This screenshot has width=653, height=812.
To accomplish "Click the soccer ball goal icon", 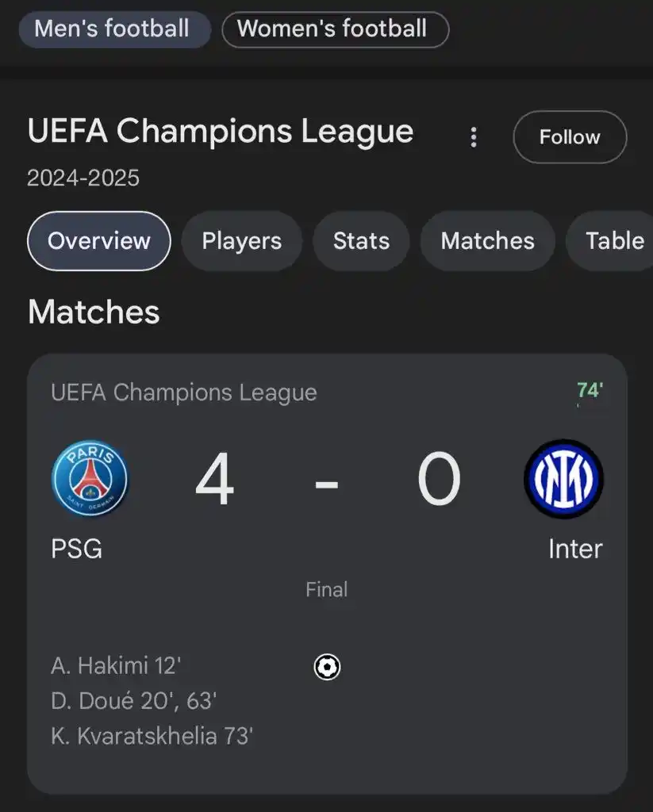I will [x=327, y=667].
